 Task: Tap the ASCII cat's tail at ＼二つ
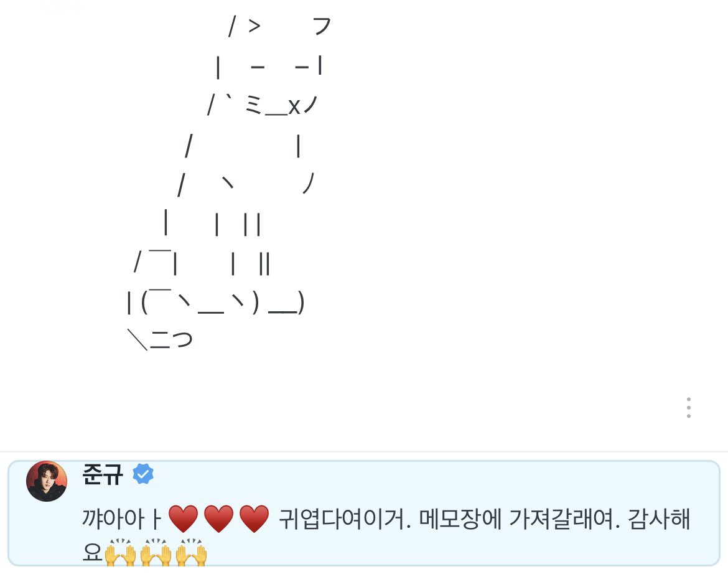(159, 339)
